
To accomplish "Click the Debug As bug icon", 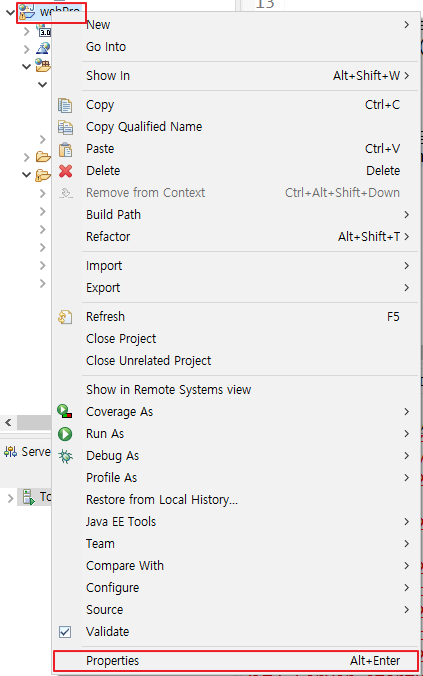I will 65,456.
